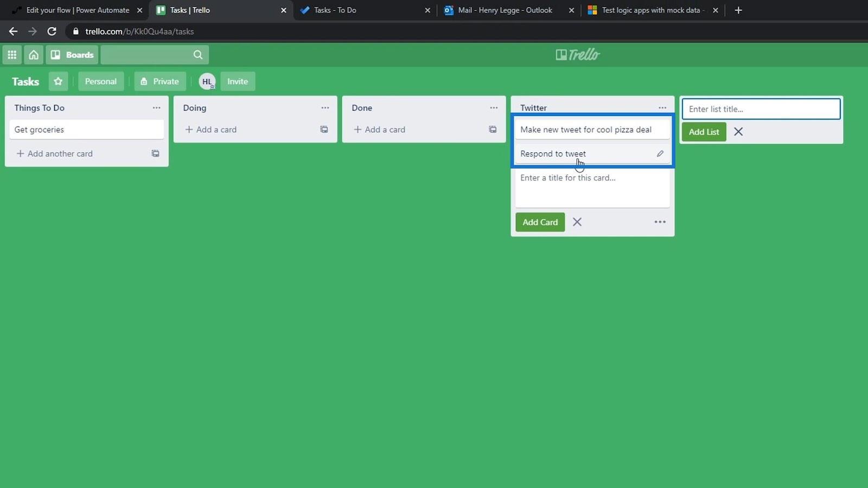Close the Outlook Mail tab

(x=571, y=10)
